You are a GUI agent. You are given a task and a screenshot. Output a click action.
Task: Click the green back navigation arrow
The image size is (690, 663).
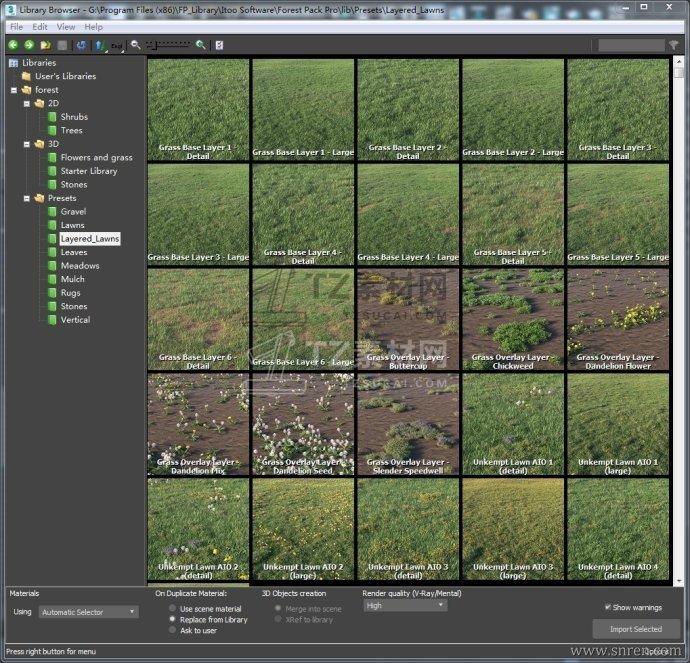(13, 45)
